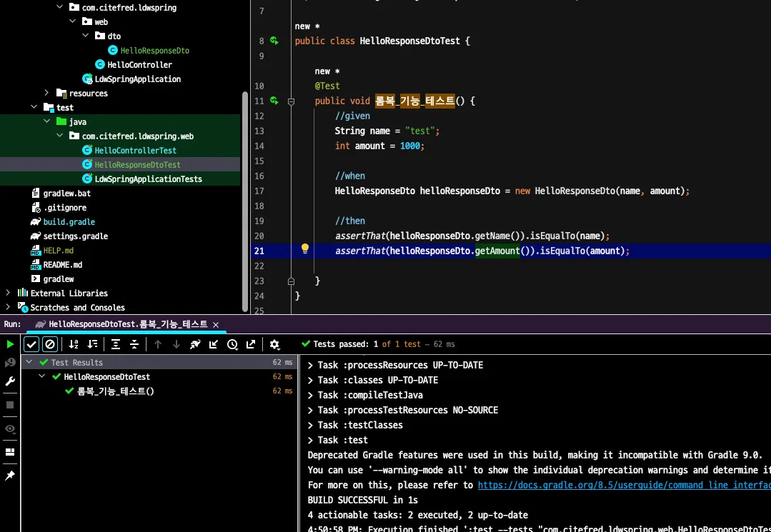The width and height of the screenshot is (771, 532).
Task: Sort test results alphabetically
Action: 74,344
